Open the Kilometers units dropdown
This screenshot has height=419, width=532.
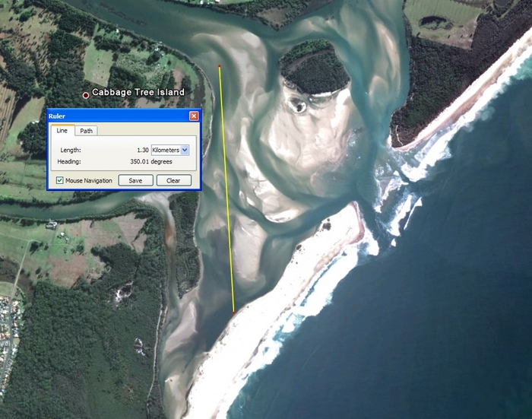(x=170, y=150)
